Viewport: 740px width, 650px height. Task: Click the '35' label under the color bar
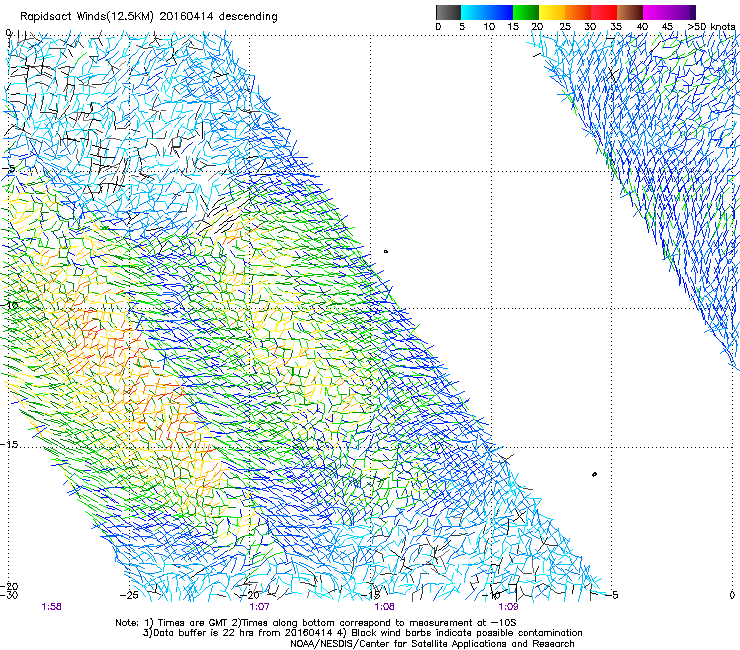616,26
